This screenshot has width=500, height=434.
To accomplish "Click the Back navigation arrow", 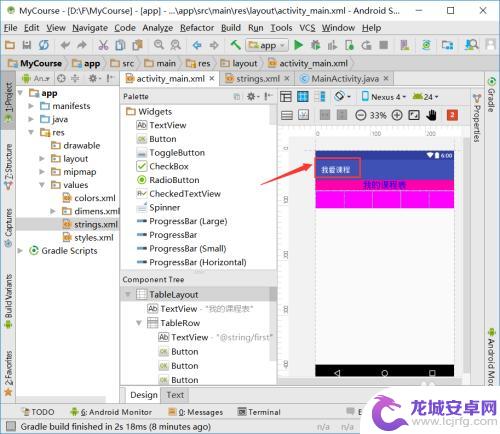I will [x=197, y=45].
